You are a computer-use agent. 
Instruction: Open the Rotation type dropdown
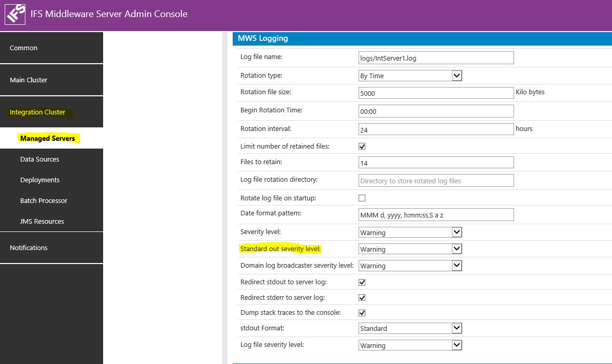tap(410, 75)
